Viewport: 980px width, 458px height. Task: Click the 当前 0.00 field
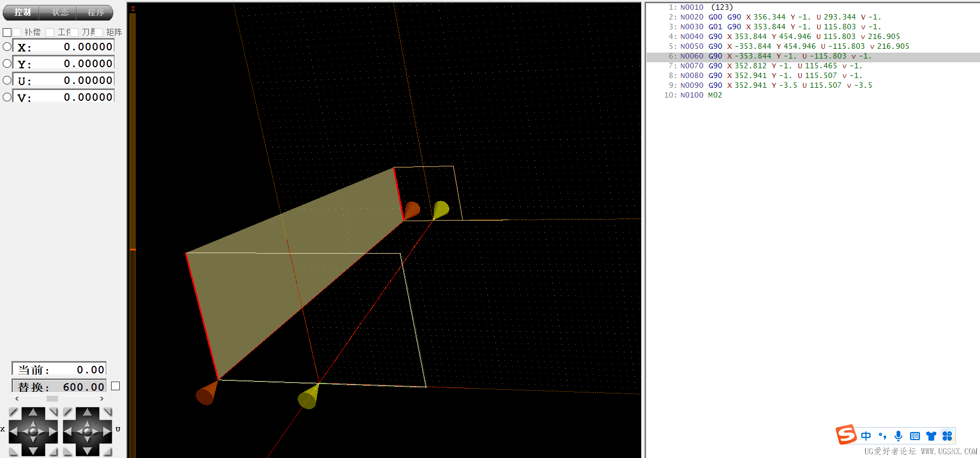(59, 370)
